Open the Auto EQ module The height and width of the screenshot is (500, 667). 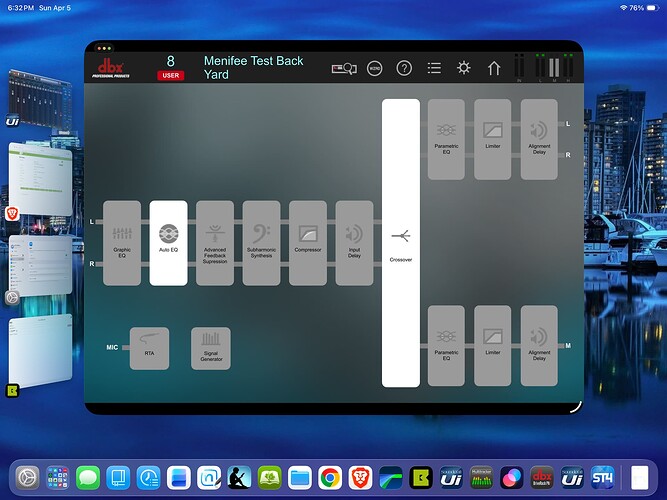[168, 242]
